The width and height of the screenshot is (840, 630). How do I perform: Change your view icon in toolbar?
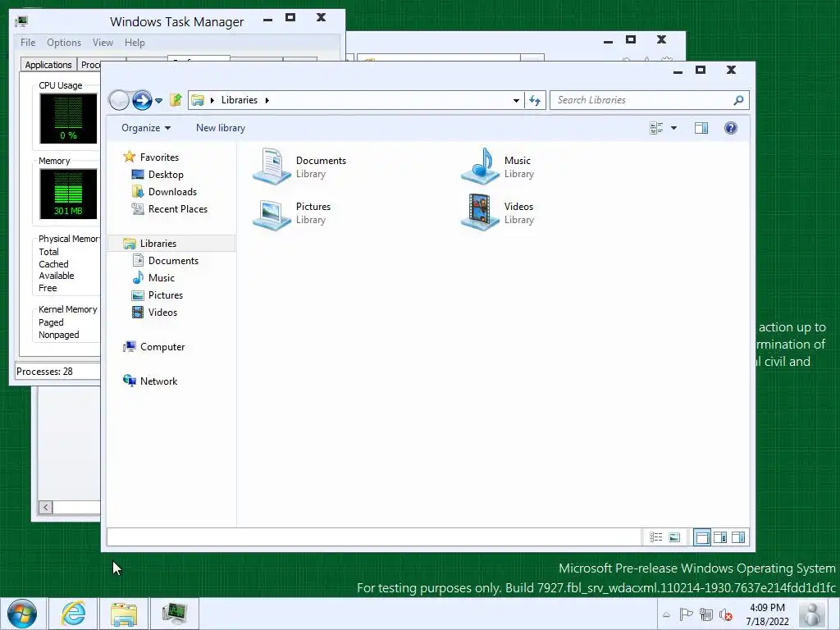(x=656, y=128)
